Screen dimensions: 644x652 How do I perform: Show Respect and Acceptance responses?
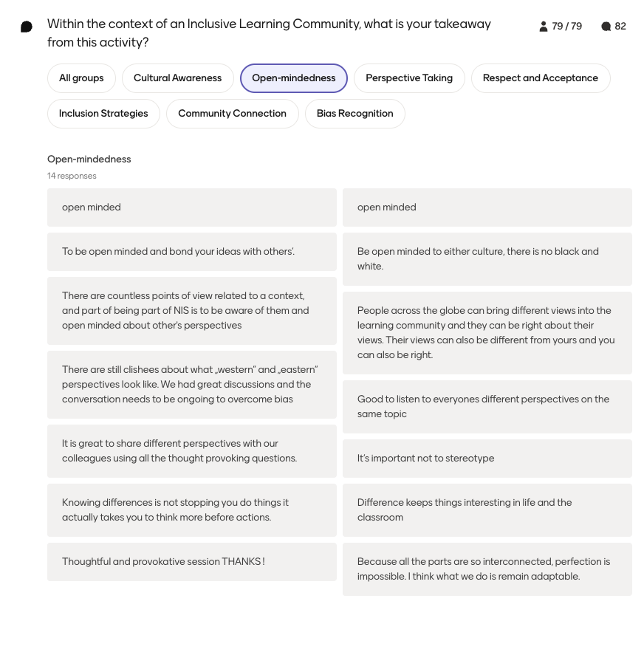click(541, 78)
